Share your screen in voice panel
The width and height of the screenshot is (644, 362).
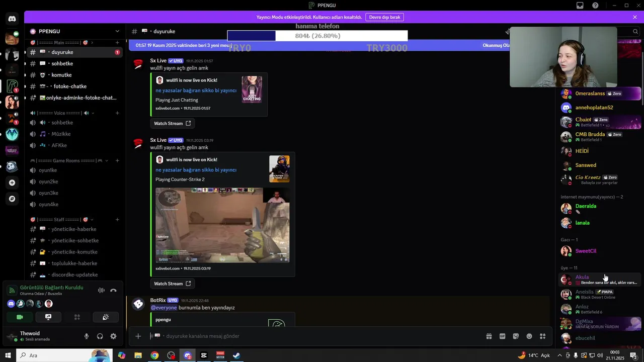(x=48, y=317)
